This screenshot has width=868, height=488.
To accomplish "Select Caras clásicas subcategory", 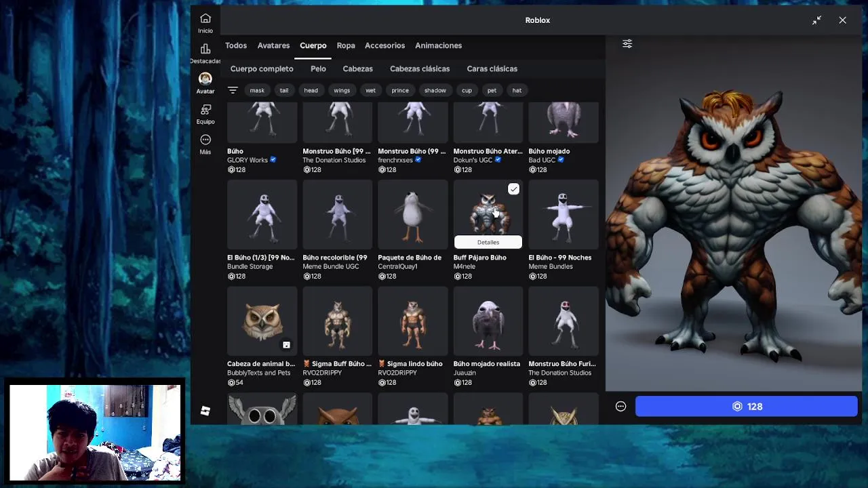I will click(x=492, y=68).
